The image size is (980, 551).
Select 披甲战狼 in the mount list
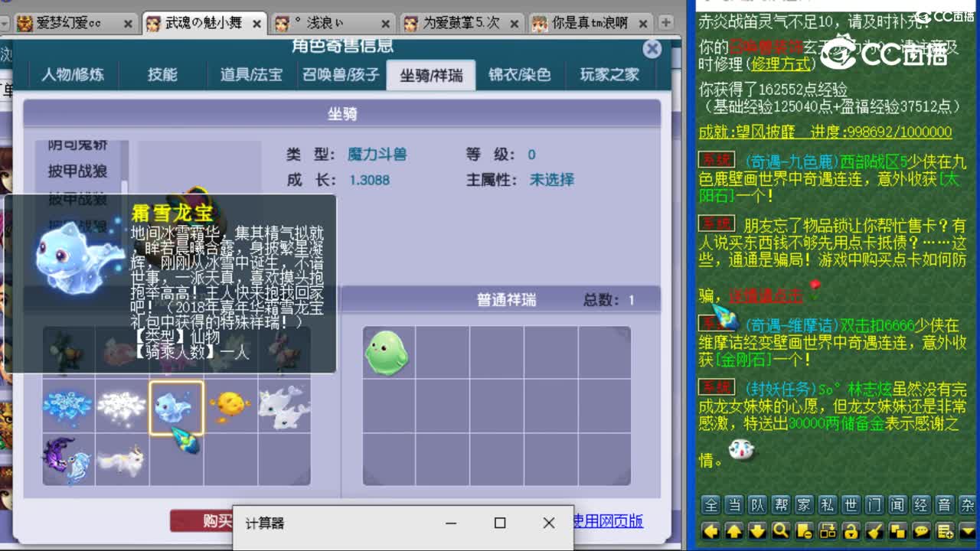77,171
